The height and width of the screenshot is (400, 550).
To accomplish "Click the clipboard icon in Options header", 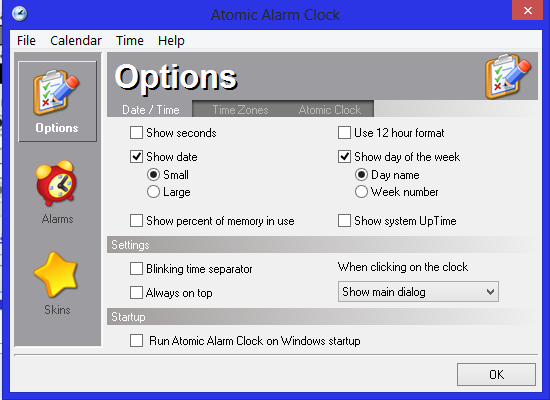I will [508, 76].
